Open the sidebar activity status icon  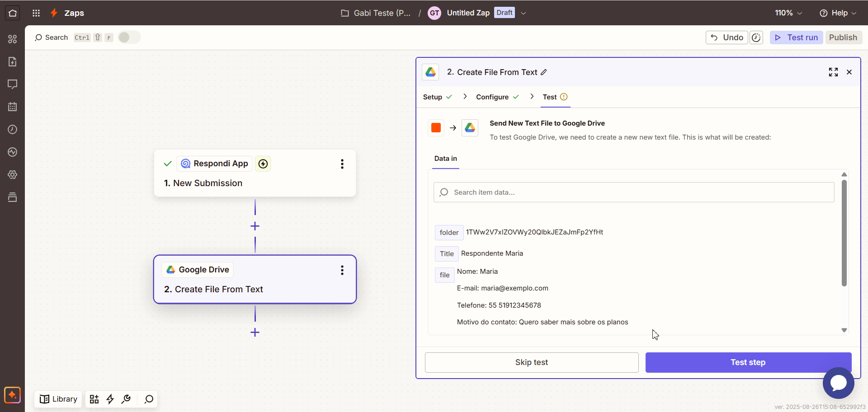click(x=13, y=152)
